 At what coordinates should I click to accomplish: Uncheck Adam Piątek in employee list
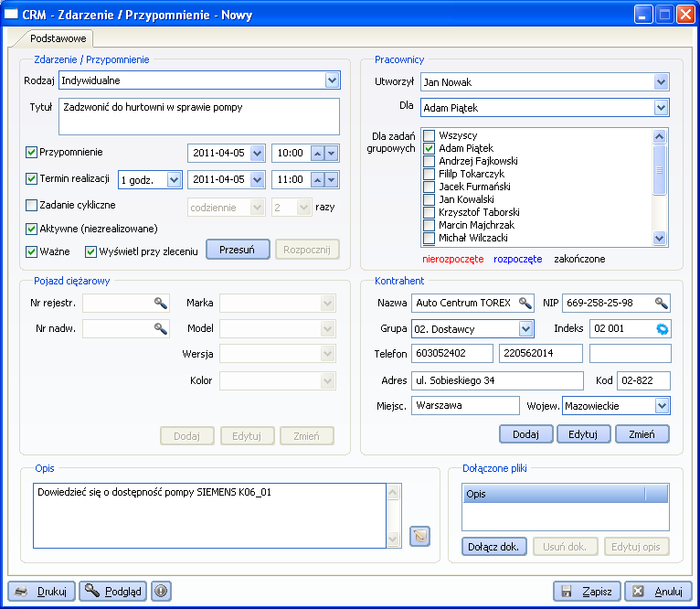point(429,148)
